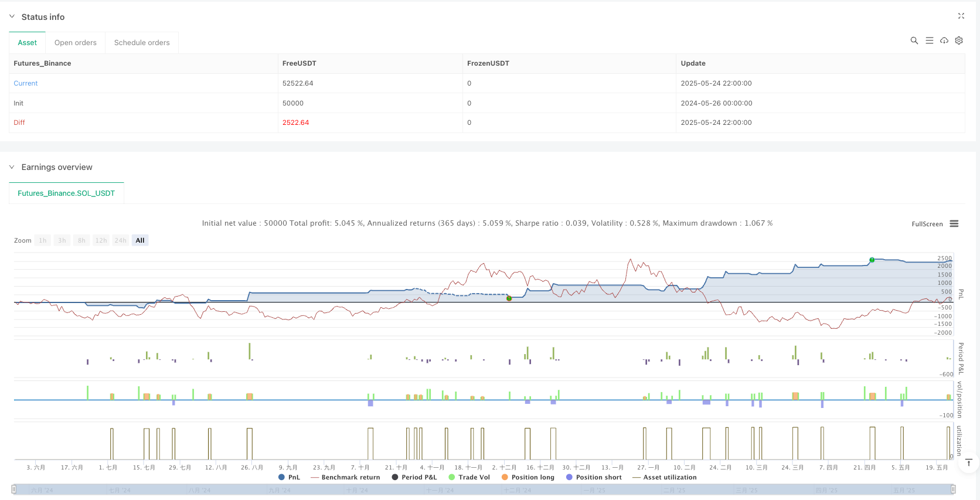
Task: Collapse the Earnings overview section
Action: coord(12,167)
